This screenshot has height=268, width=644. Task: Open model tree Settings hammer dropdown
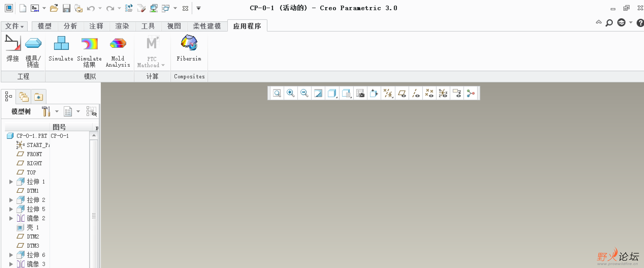pos(57,111)
